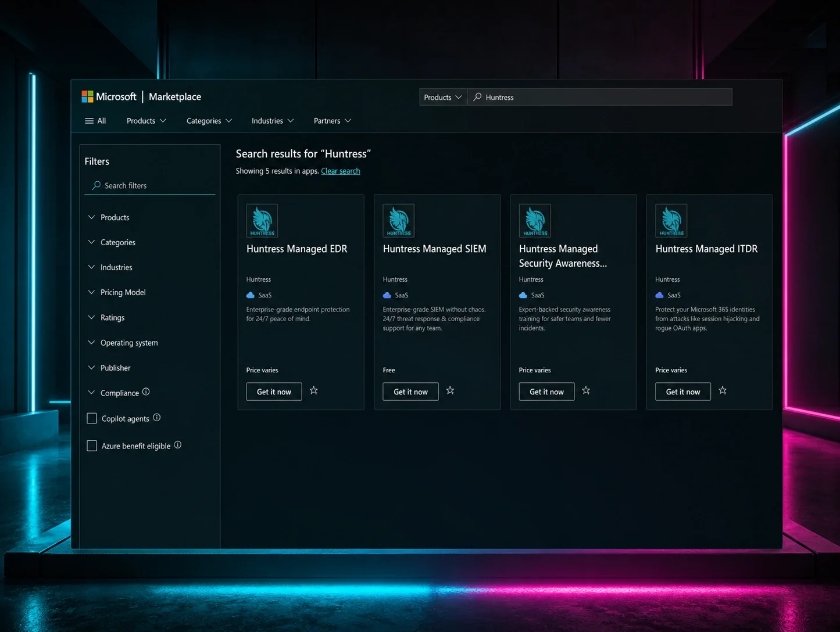Click the Copilot agents info icon
Image resolution: width=840 pixels, height=632 pixels.
157,417
